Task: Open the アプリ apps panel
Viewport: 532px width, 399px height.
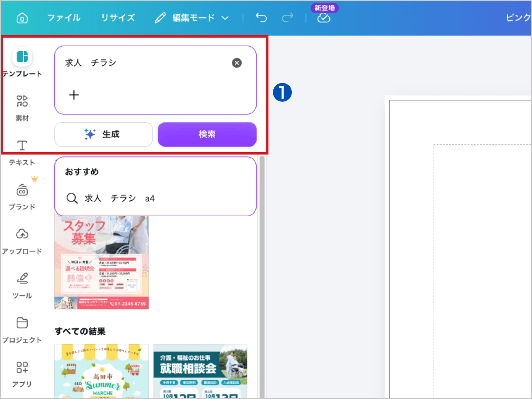Action: click(22, 374)
